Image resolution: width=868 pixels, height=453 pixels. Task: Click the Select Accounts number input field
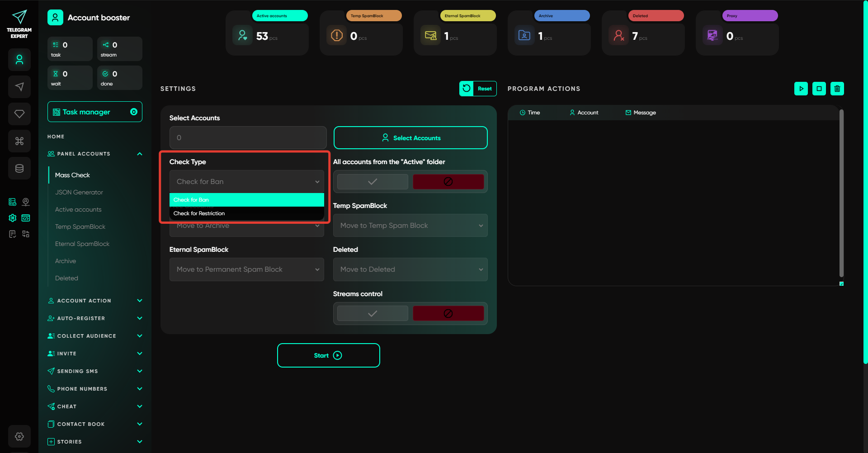tap(248, 138)
